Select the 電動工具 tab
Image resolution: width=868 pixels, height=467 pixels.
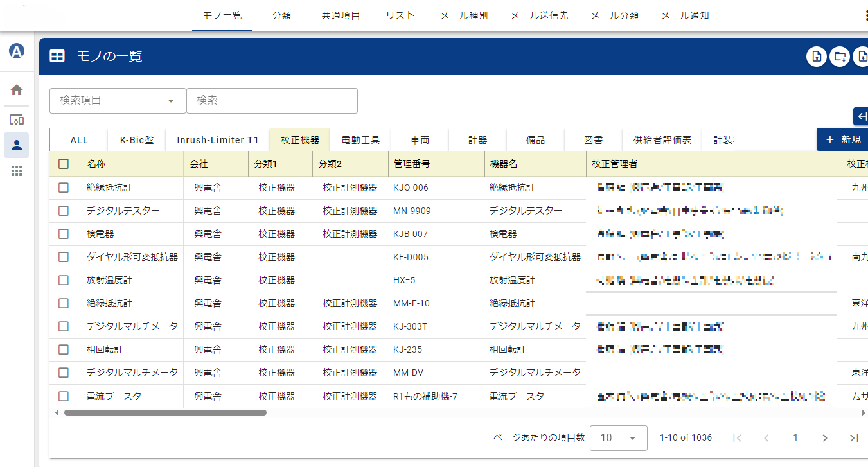coord(360,140)
